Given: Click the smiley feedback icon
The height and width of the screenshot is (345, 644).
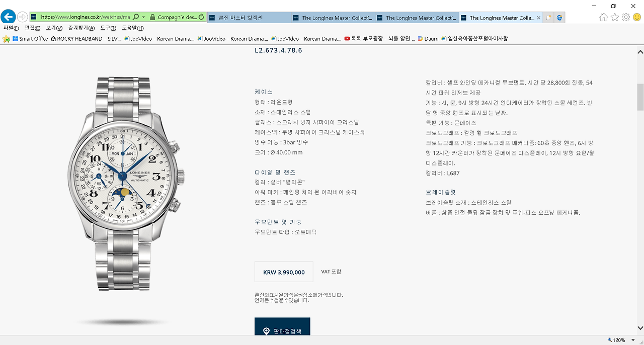Looking at the screenshot, I should click(x=637, y=17).
